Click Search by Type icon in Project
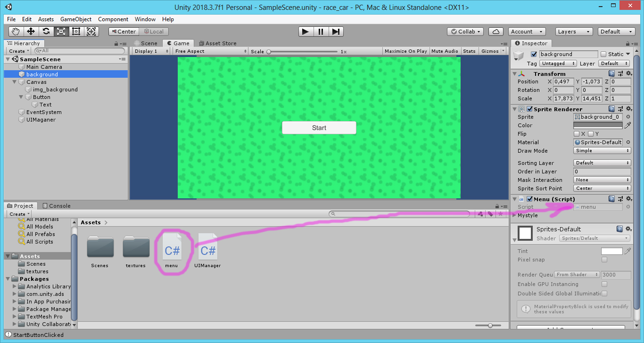Screen dimensions: 644x343 [480, 214]
